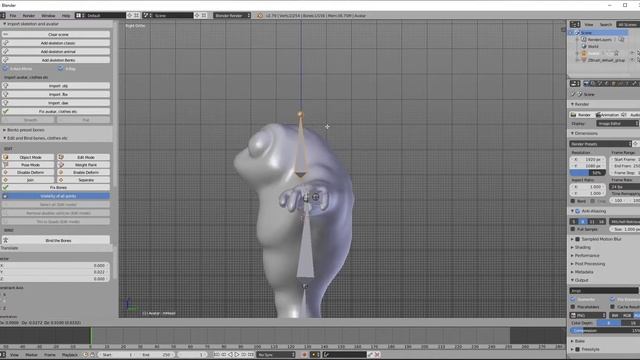This screenshot has height=360, width=640.
Task: Open the Display Image Editor dropdown
Action: (617, 123)
